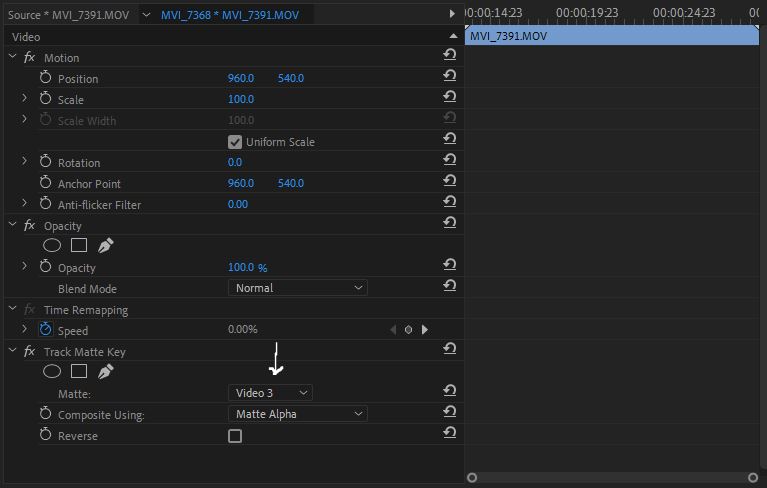Enable the Reverse checkbox

pyautogui.click(x=235, y=436)
